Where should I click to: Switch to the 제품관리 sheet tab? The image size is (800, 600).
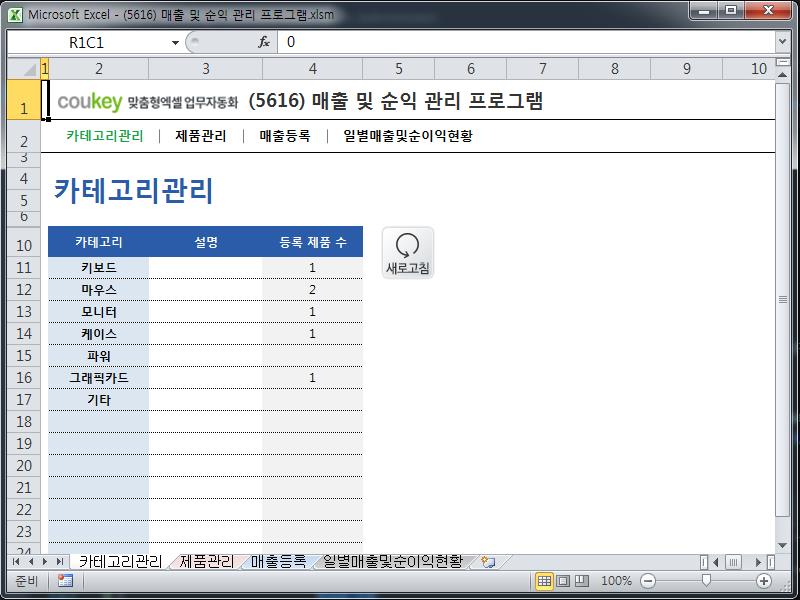[x=206, y=562]
